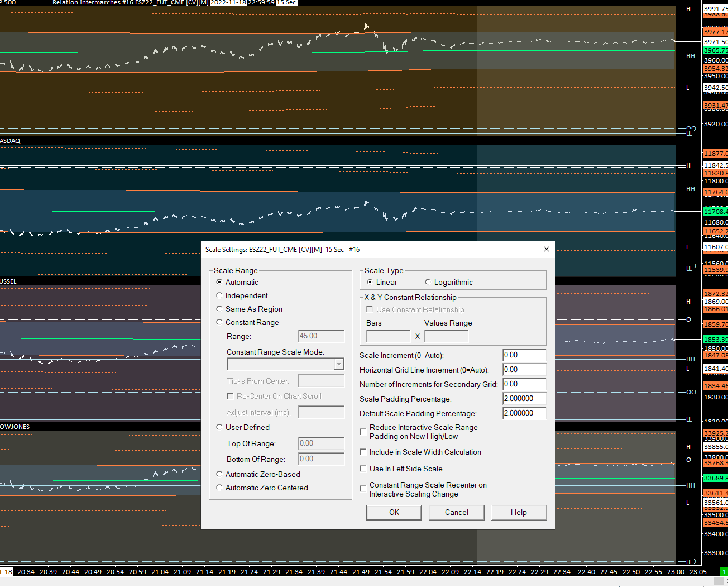Select the Automatic scale range option
The width and height of the screenshot is (728, 587).
[219, 282]
